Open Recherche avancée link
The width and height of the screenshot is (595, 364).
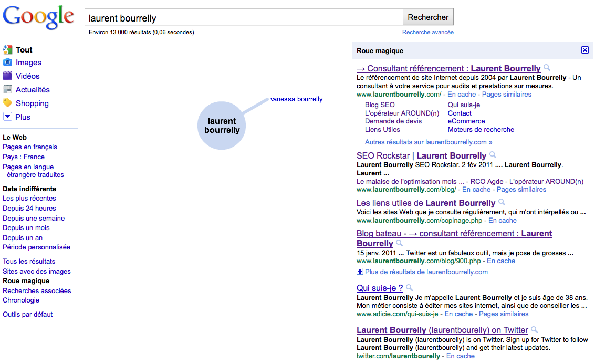coord(427,32)
